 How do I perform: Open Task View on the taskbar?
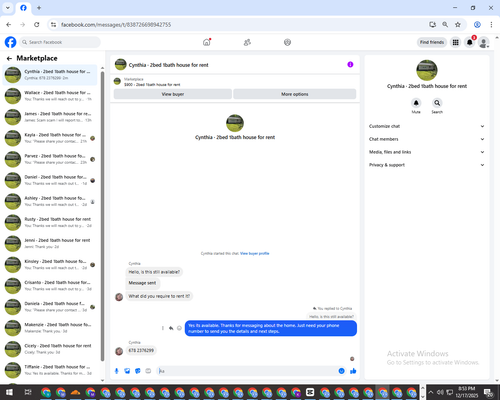pos(28,392)
